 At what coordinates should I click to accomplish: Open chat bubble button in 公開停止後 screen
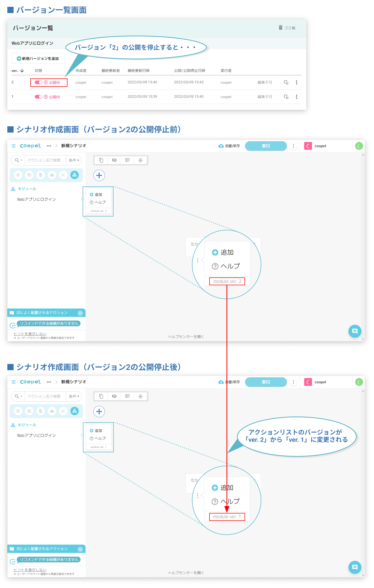click(355, 567)
